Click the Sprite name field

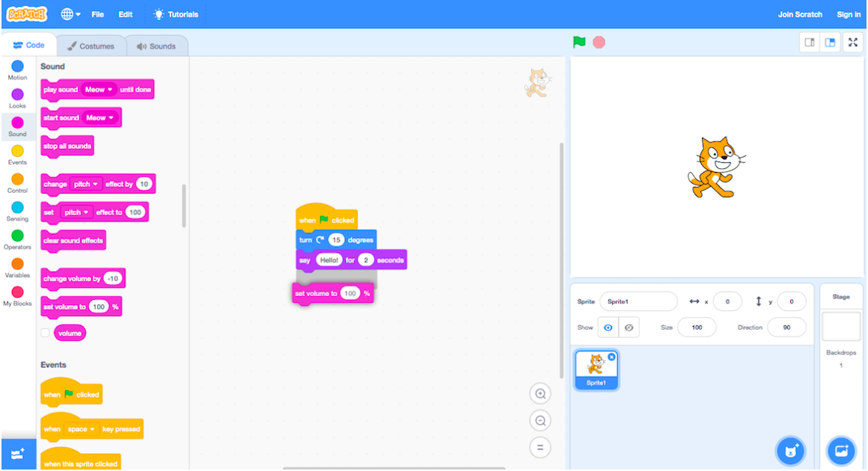pyautogui.click(x=638, y=301)
